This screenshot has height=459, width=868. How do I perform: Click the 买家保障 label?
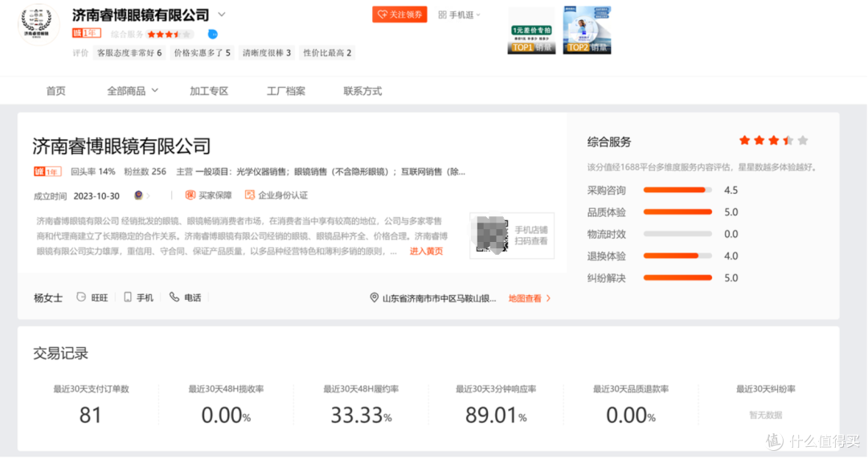coord(215,195)
